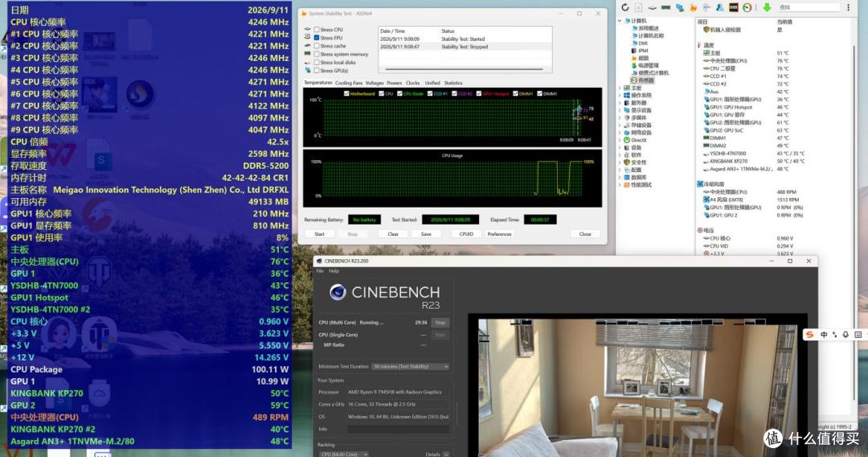Open CPUID from stability test window
The height and width of the screenshot is (457, 868).
tap(466, 234)
